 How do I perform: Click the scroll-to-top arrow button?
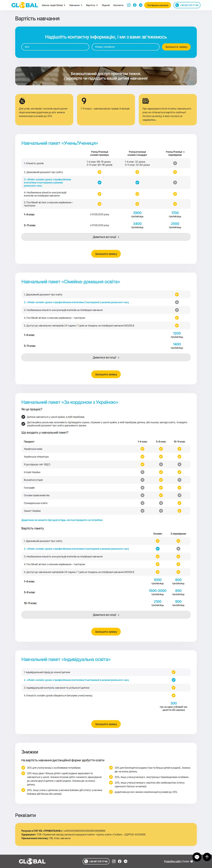pos(207,857)
